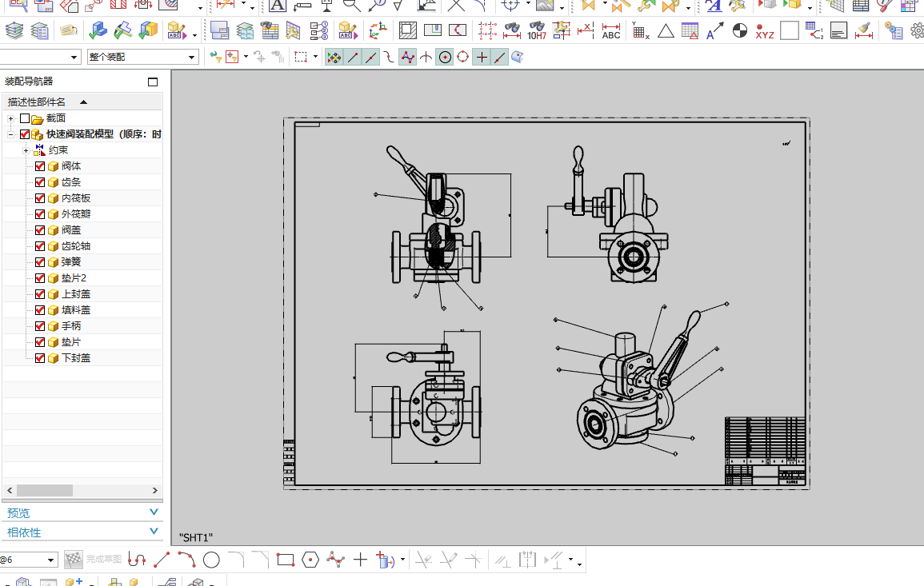
Task: Click the settings gear icon in toolbar
Action: pyautogui.click(x=918, y=31)
